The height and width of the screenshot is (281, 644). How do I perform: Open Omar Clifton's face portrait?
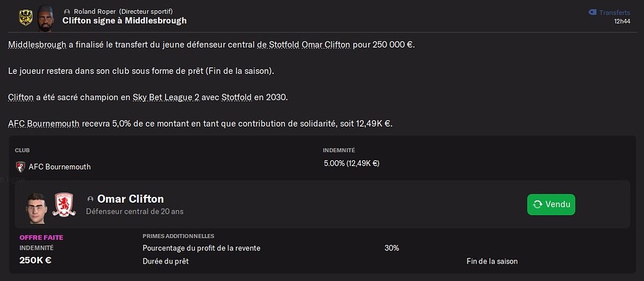pyautogui.click(x=35, y=209)
